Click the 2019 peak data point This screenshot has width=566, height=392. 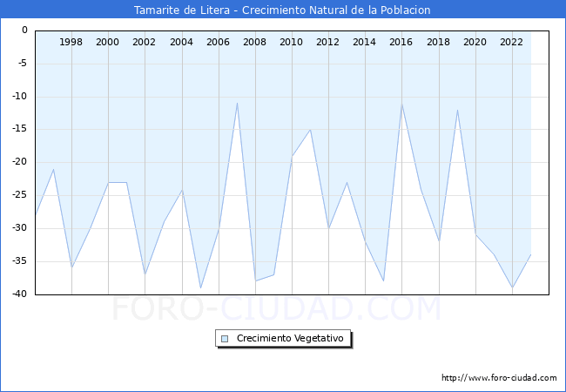pyautogui.click(x=457, y=110)
